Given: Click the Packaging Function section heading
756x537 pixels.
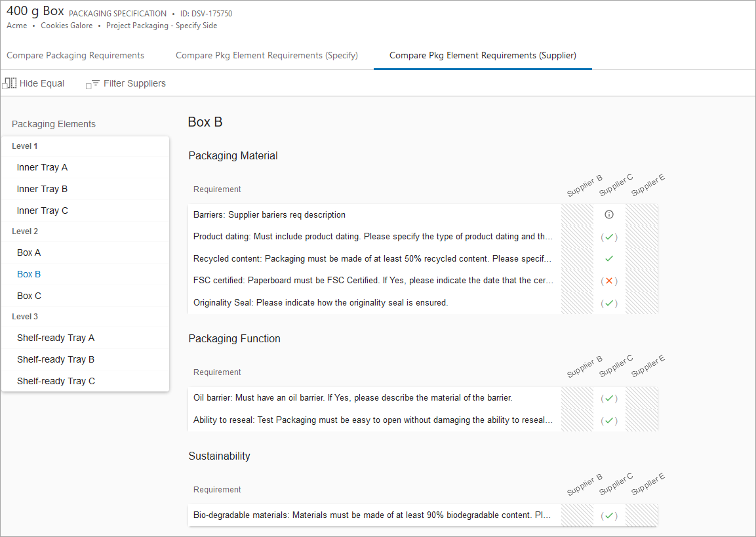Looking at the screenshot, I should pyautogui.click(x=234, y=338).
